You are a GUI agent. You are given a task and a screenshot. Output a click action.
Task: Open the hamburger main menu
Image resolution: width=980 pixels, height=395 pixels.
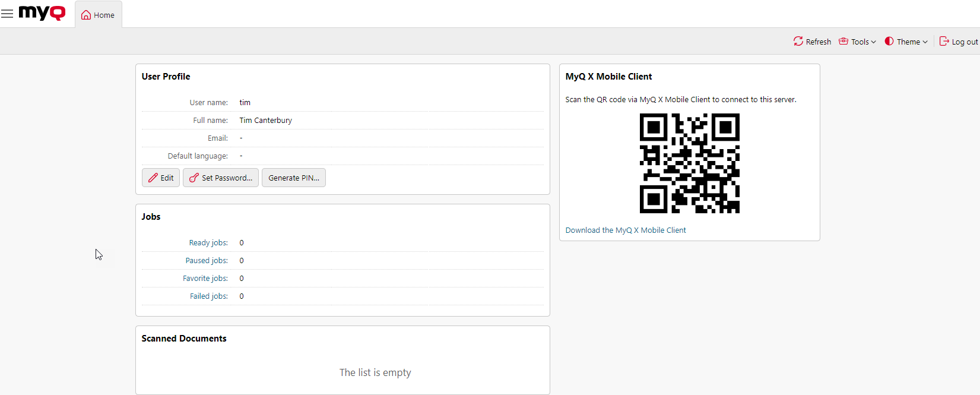7,14
